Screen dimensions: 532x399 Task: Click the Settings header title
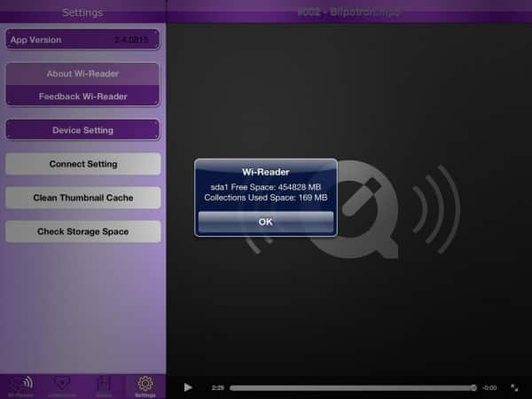point(82,12)
